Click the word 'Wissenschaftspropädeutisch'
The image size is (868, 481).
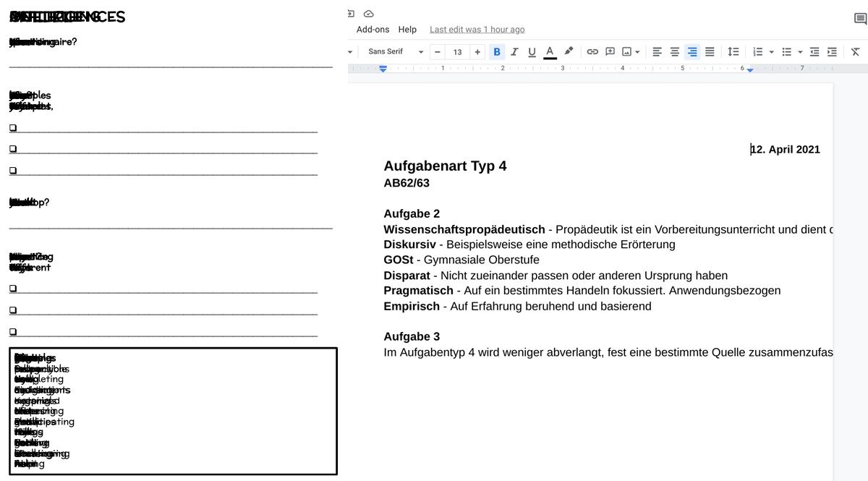(464, 229)
